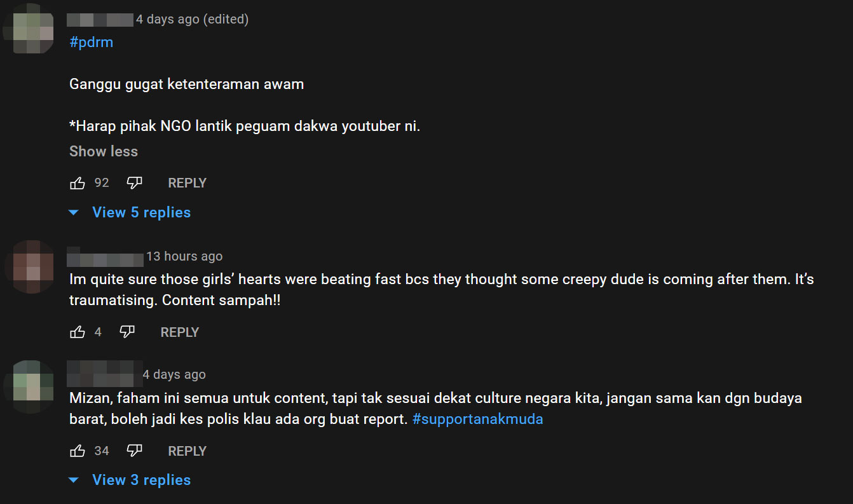Click third comment's '4 days ago' timestamp
This screenshot has height=504, width=853.
pyautogui.click(x=174, y=374)
